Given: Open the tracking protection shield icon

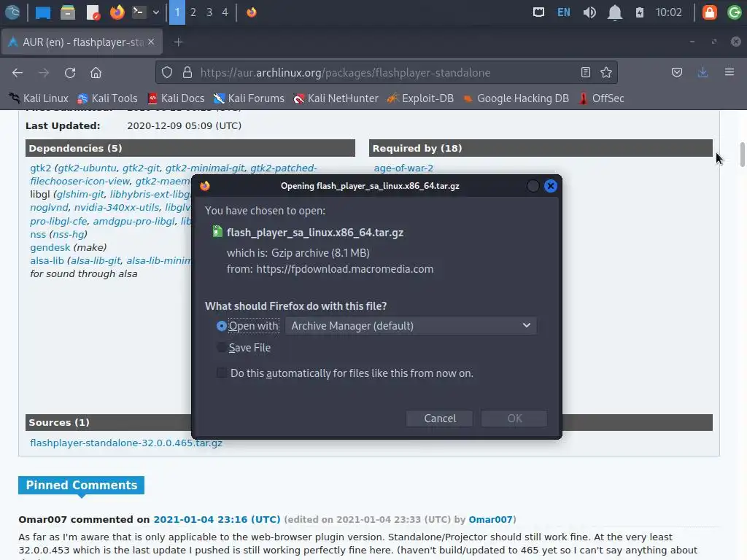Looking at the screenshot, I should pos(167,72).
